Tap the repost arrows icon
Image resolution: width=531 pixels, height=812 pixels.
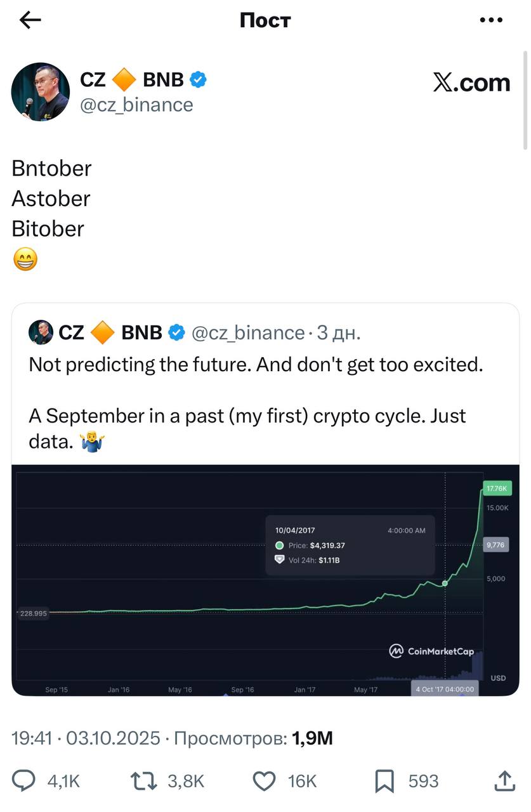point(143,781)
